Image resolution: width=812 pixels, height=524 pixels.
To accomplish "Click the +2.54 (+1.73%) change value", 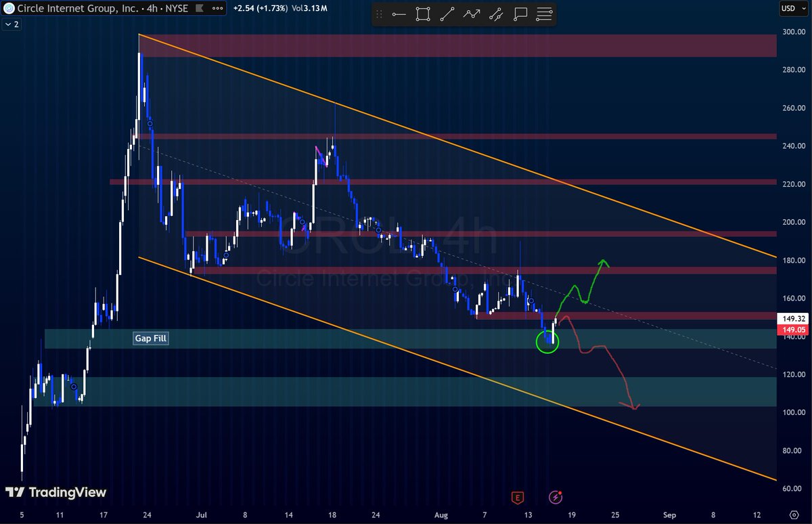I will tap(262, 9).
